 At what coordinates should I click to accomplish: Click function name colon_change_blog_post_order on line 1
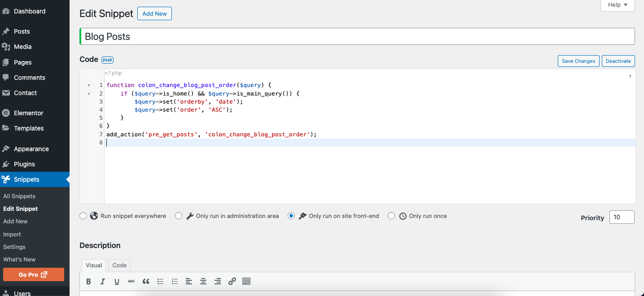(187, 85)
